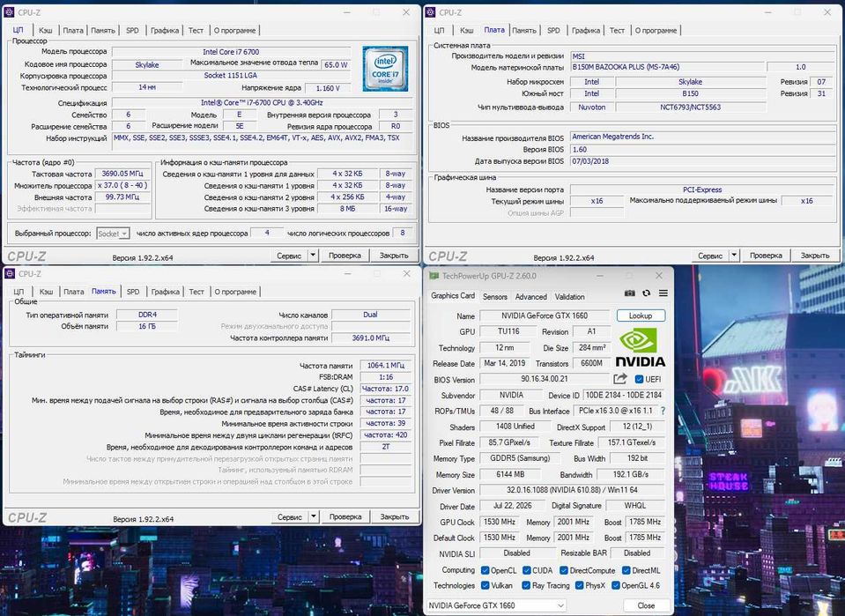Open the Validation tab in GPU-Z
845x616 pixels.
pyautogui.click(x=569, y=296)
